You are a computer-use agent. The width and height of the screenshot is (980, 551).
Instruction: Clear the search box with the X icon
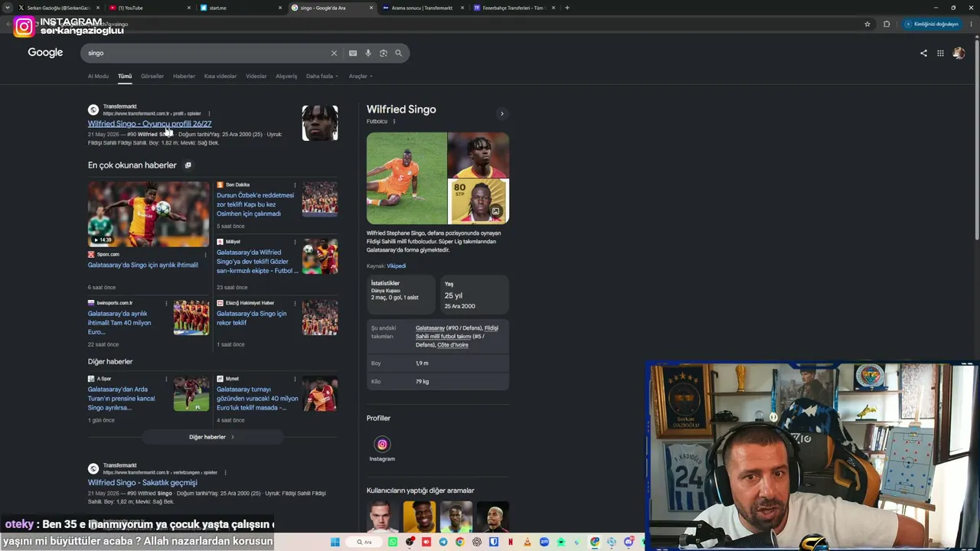[334, 53]
